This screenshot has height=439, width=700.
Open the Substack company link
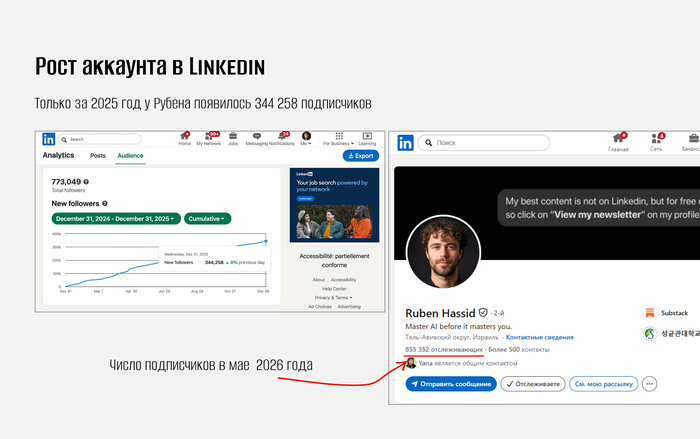667,313
